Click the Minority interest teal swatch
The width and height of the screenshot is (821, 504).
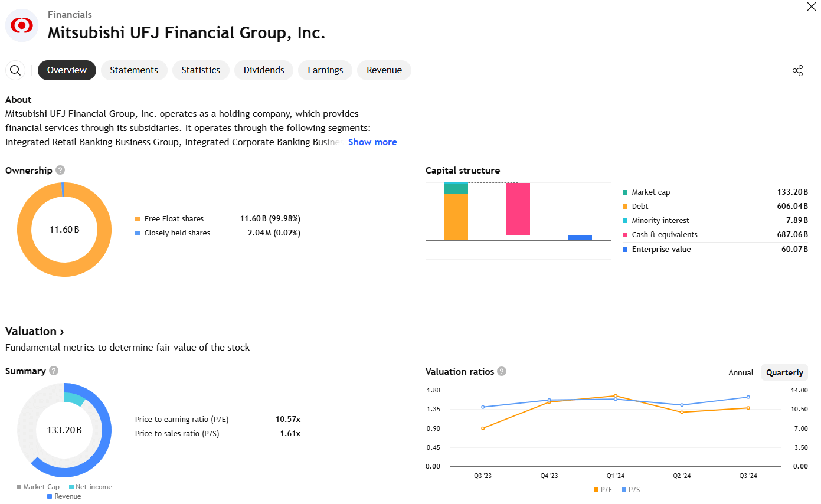click(625, 221)
